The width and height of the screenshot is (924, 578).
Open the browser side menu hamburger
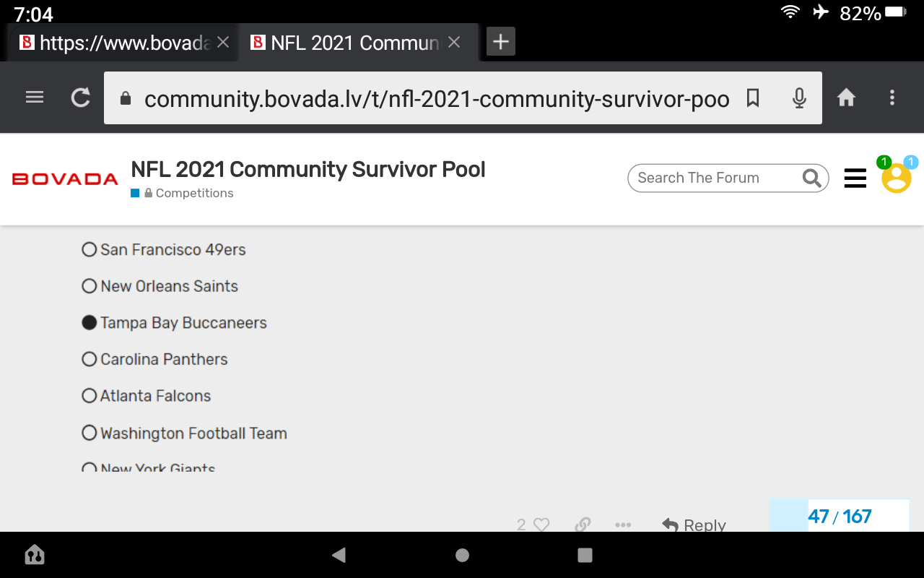[x=35, y=98]
